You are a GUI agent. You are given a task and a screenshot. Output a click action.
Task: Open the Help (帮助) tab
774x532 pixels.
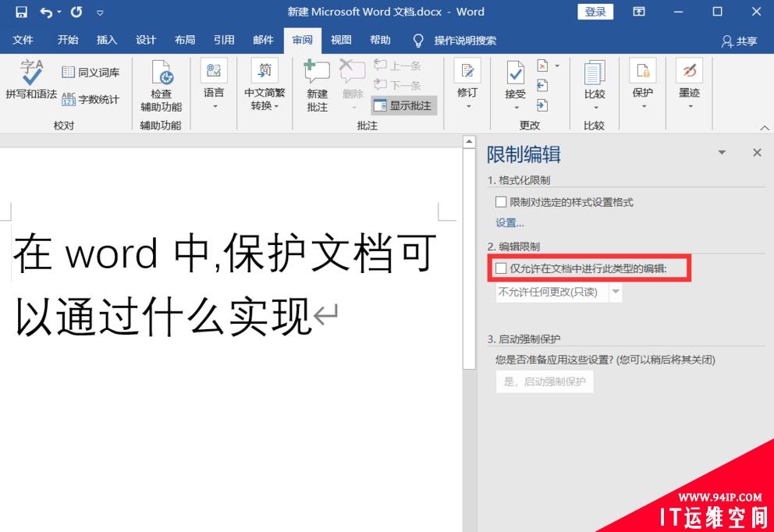pos(380,40)
